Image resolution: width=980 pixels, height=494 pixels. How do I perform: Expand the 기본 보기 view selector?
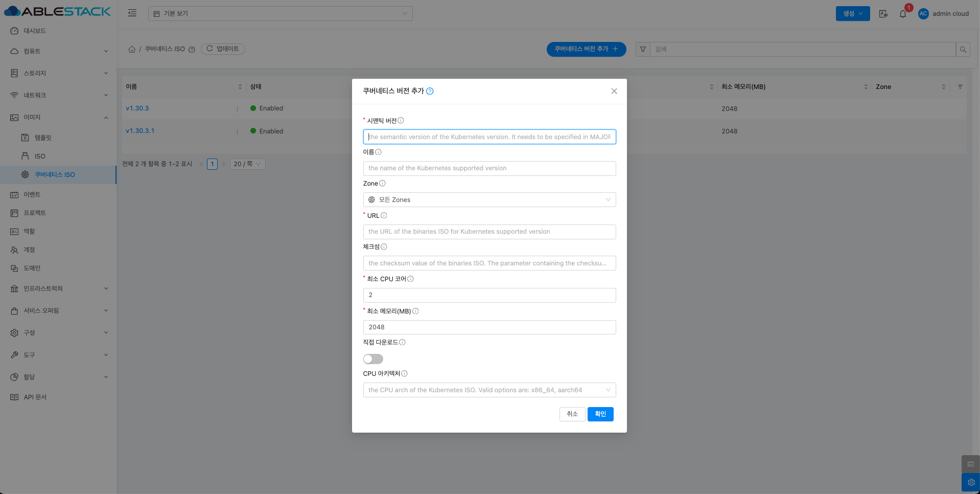click(x=280, y=14)
